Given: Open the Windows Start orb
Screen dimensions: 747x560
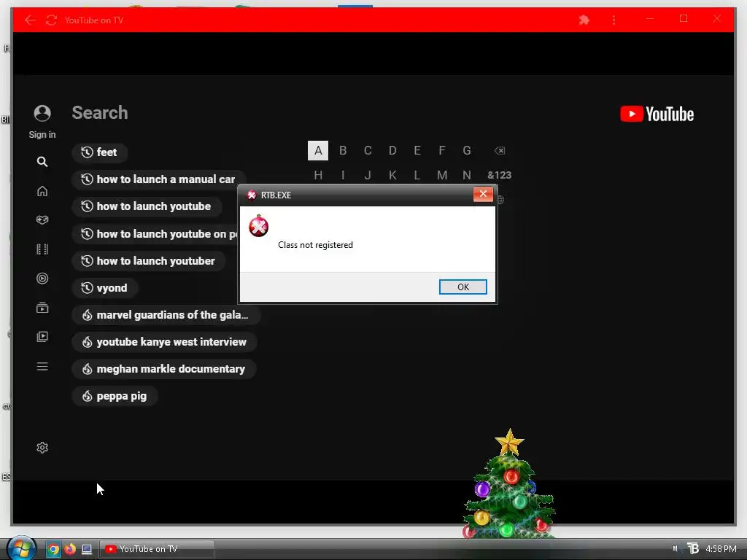Looking at the screenshot, I should [21, 548].
